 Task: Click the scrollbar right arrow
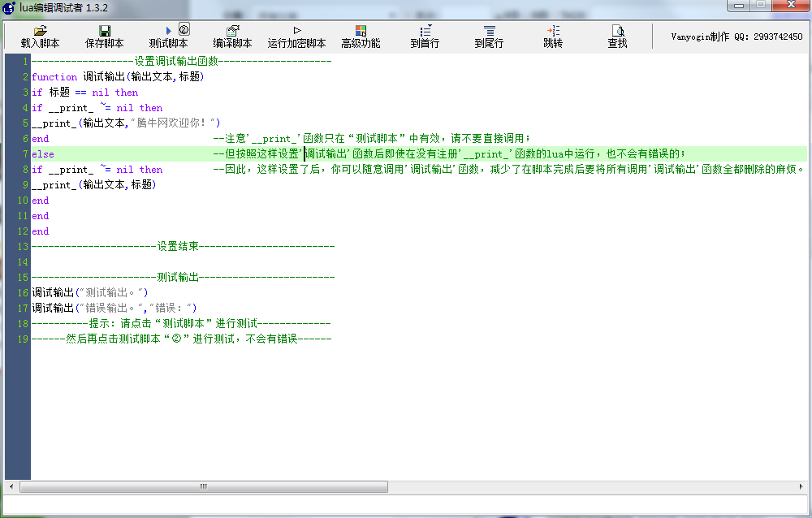pyautogui.click(x=801, y=486)
